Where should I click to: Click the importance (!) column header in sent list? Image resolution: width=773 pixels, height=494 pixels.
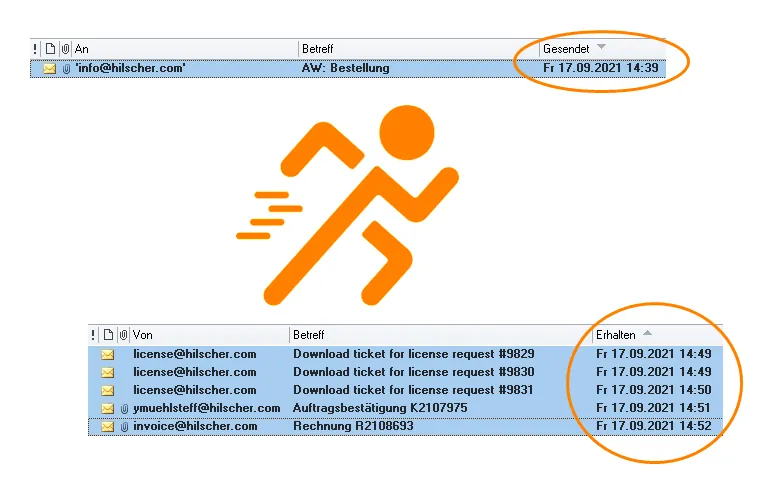pyautogui.click(x=35, y=49)
